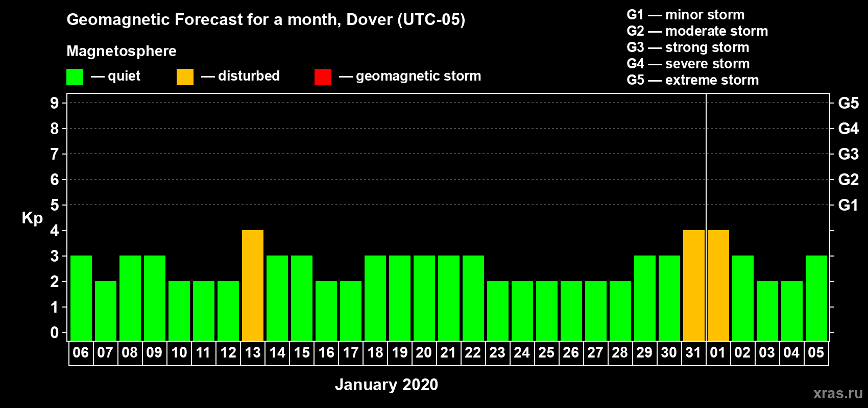Click the date label 27
Image resolution: width=868 pixels, height=408 pixels.
[x=595, y=352]
